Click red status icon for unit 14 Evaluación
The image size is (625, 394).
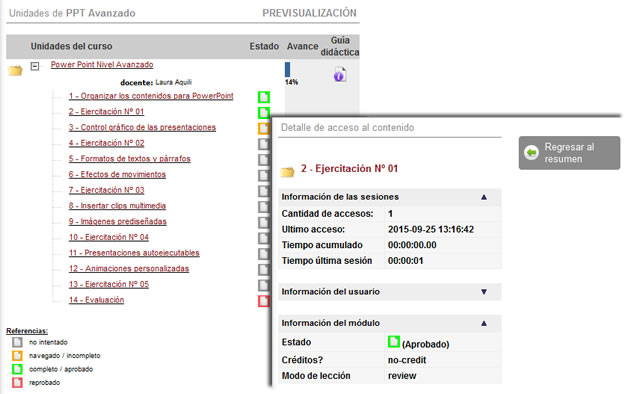pyautogui.click(x=263, y=301)
